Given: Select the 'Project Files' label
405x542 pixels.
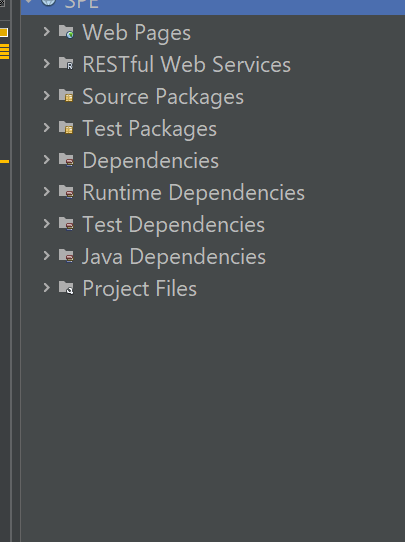Looking at the screenshot, I should coord(140,289).
